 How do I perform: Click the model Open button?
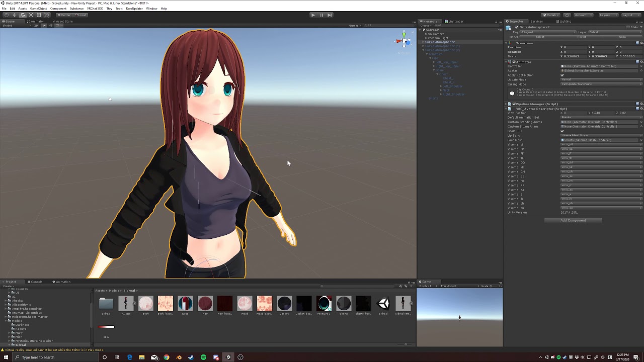pos(622,37)
